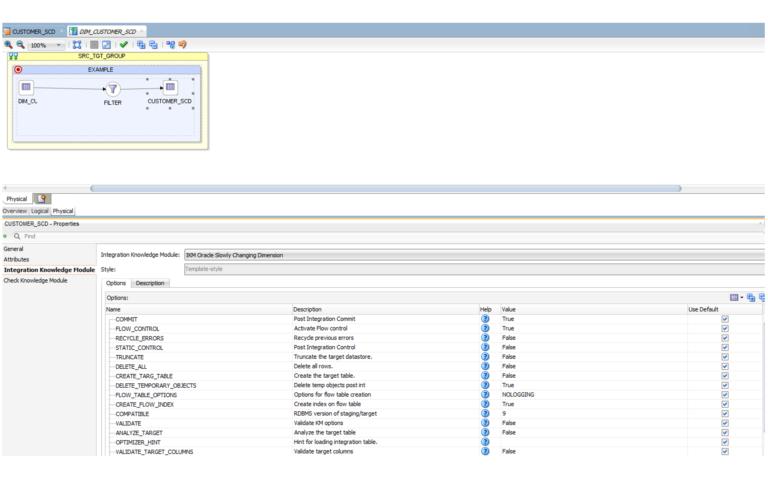Open the Check Knowledge Module section
This screenshot has width=768, height=478.
36,281
